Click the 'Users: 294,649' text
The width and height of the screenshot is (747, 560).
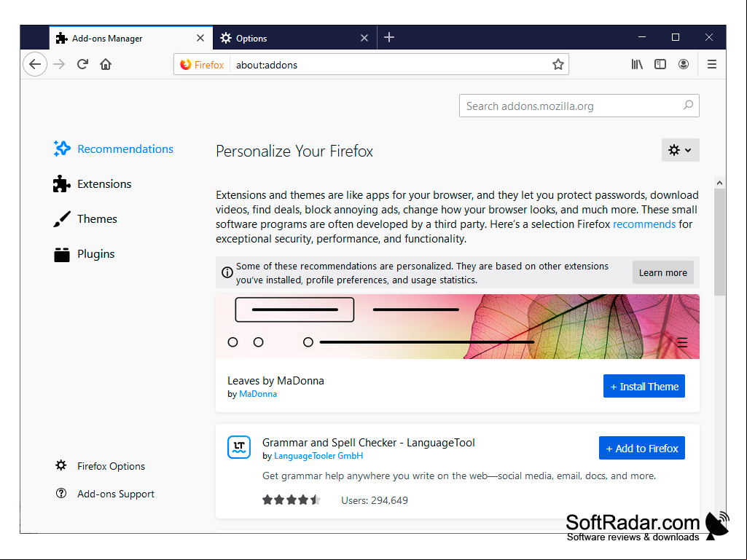(375, 500)
